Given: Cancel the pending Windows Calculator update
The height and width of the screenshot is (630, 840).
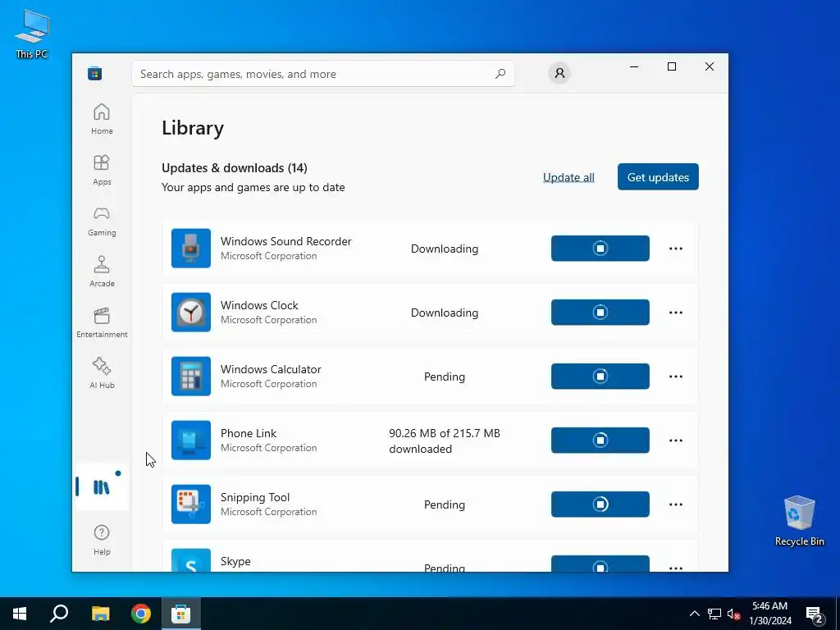Looking at the screenshot, I should [x=600, y=376].
